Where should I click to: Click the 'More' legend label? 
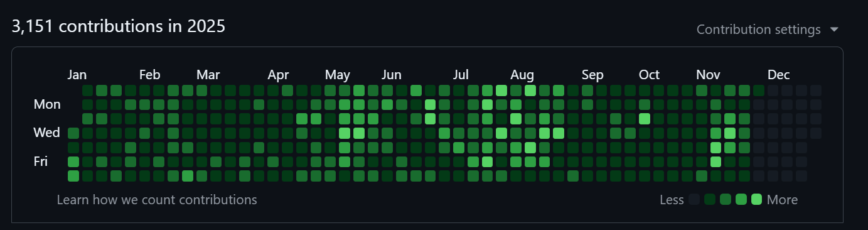point(782,200)
